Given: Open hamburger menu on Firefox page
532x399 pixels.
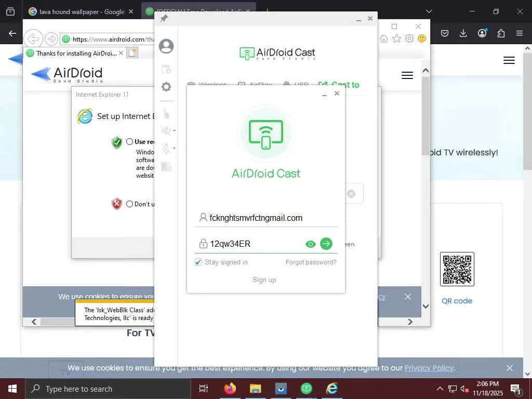Looking at the screenshot, I should click(509, 60).
